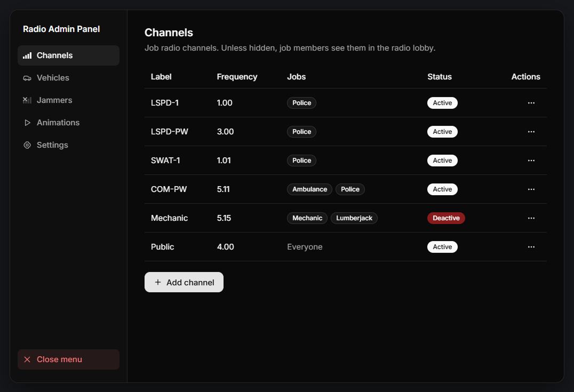
Task: Open actions menu for LSPD-1 channel
Action: click(x=531, y=103)
